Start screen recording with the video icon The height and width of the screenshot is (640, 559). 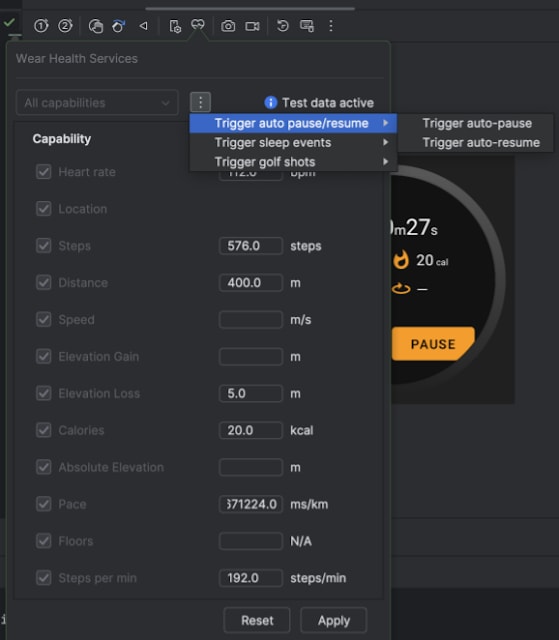tap(252, 26)
